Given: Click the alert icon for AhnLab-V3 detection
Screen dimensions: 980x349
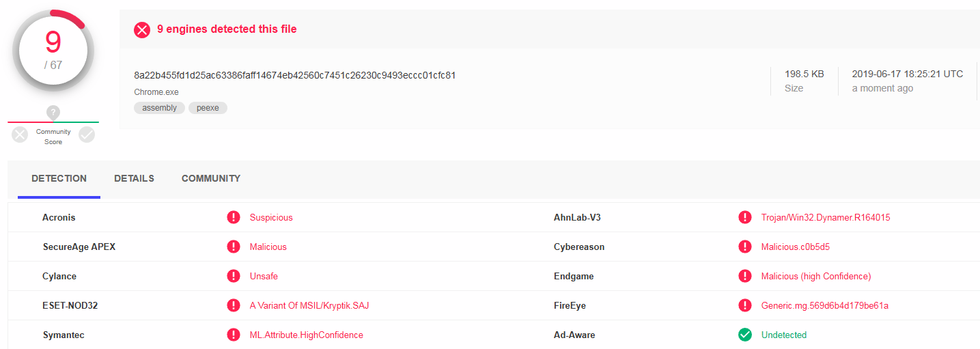Looking at the screenshot, I should coord(745,217).
